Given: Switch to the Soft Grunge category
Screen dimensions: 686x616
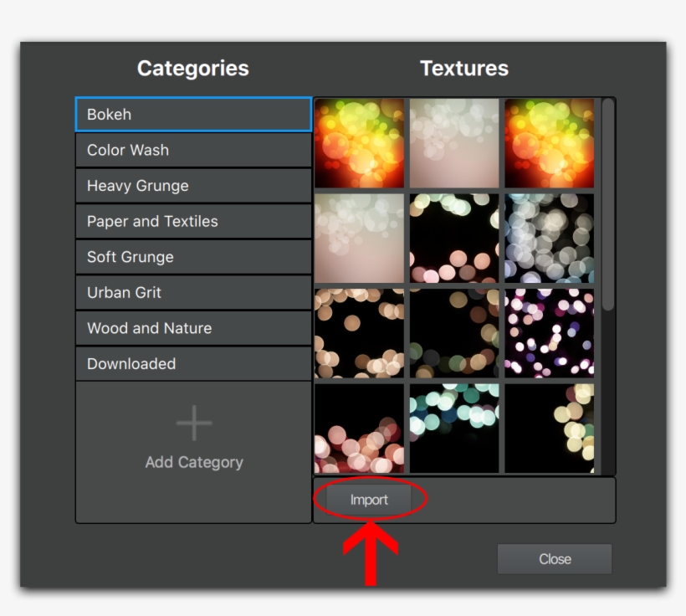Looking at the screenshot, I should tap(193, 257).
